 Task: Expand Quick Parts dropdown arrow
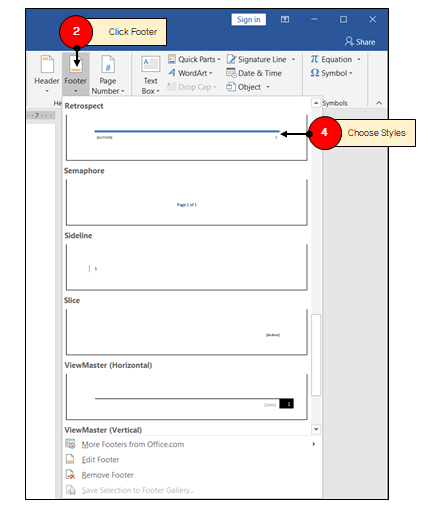pyautogui.click(x=219, y=60)
